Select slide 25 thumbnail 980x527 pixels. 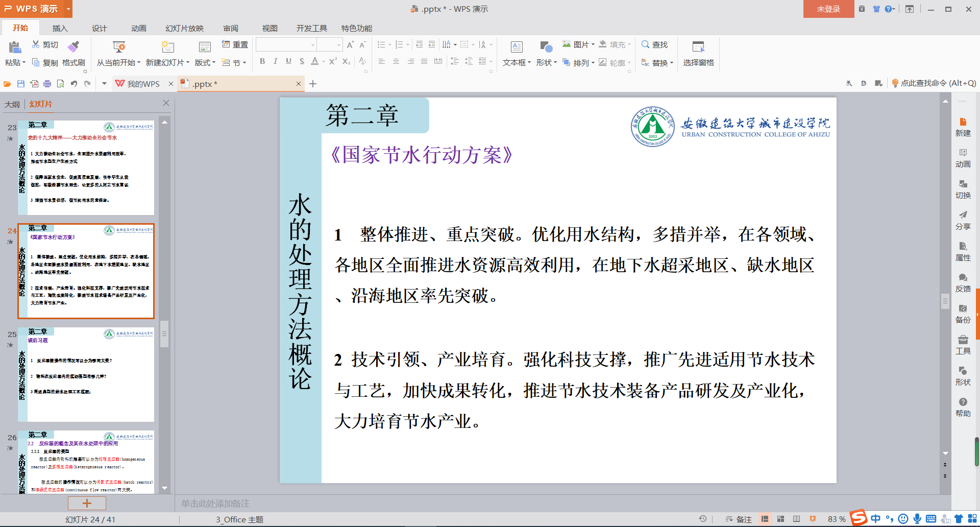[x=86, y=374]
